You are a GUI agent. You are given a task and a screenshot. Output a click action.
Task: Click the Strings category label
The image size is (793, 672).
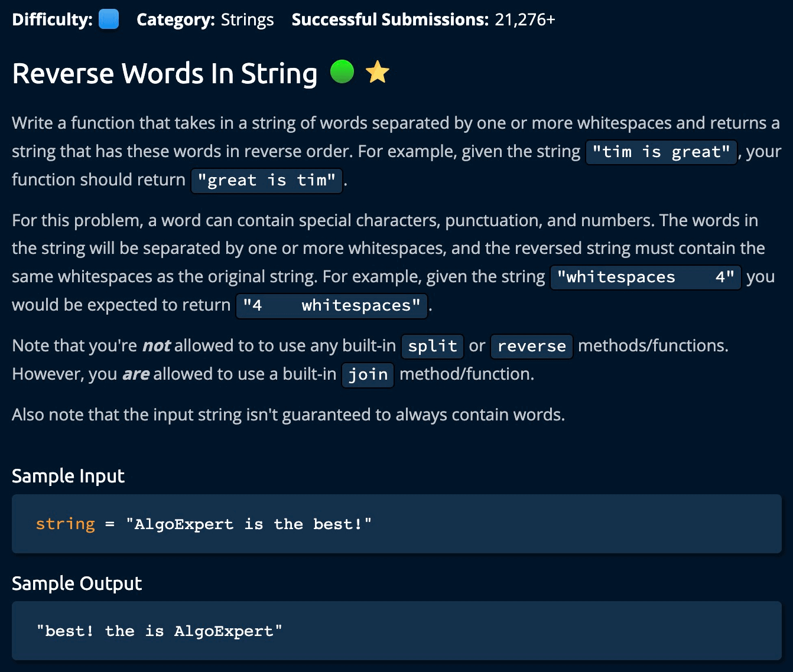[x=247, y=19]
